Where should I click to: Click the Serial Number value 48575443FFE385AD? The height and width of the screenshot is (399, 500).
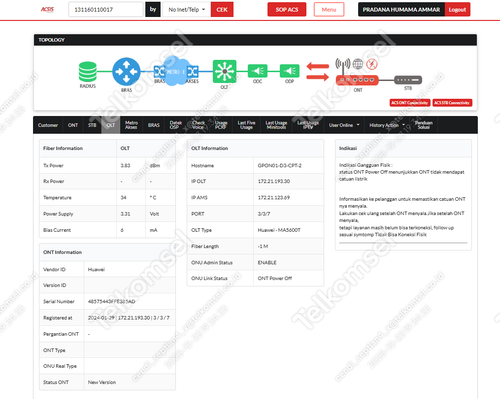click(x=111, y=301)
